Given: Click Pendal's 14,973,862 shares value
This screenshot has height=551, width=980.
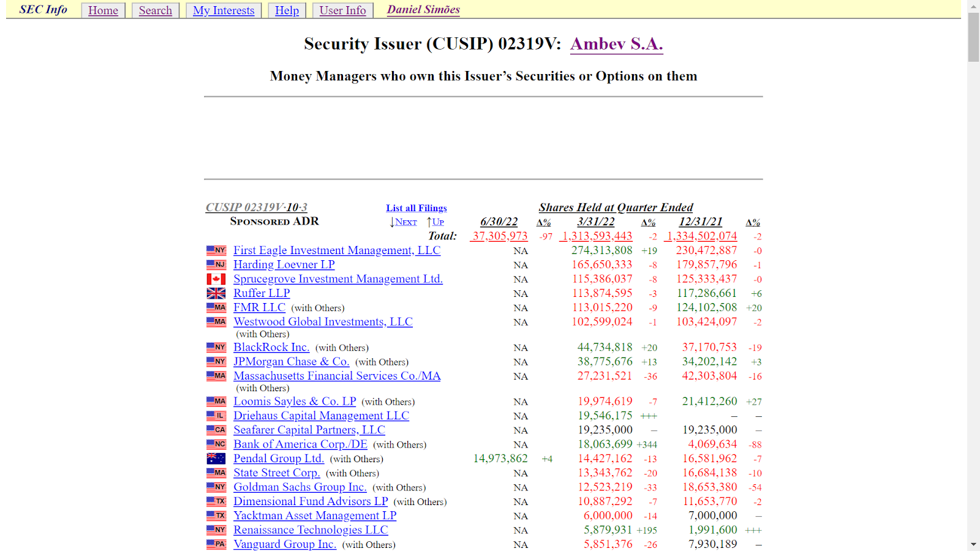Looking at the screenshot, I should [500, 459].
